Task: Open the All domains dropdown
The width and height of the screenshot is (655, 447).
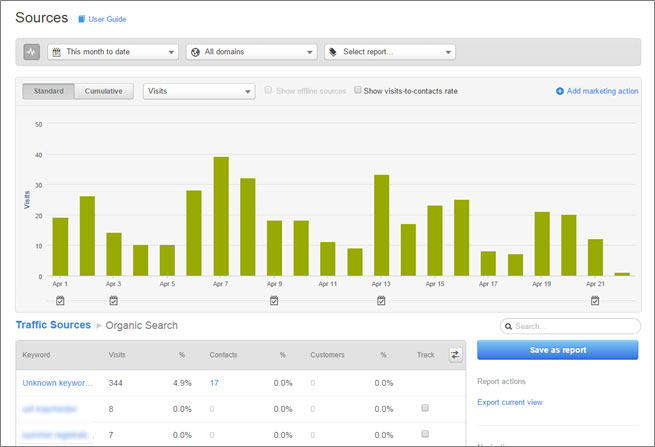Action: pos(251,52)
